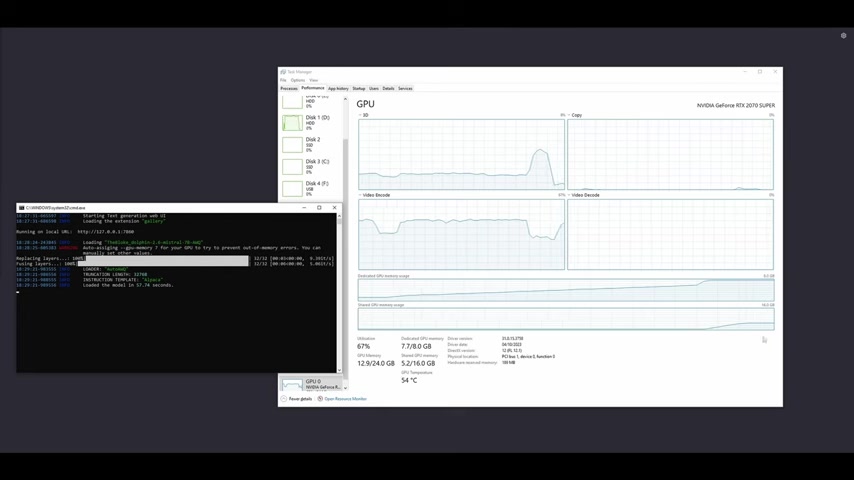854x480 pixels.
Task: Close the Task Manager window
Action: pos(775,71)
